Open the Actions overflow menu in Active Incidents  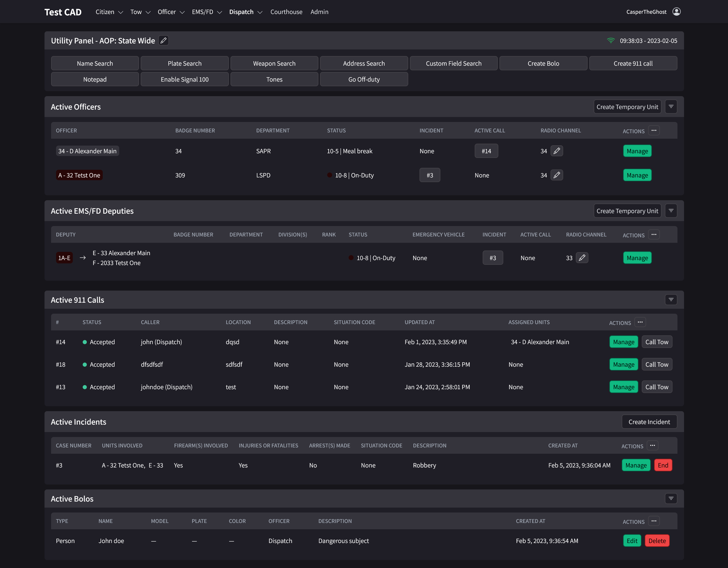(x=653, y=445)
